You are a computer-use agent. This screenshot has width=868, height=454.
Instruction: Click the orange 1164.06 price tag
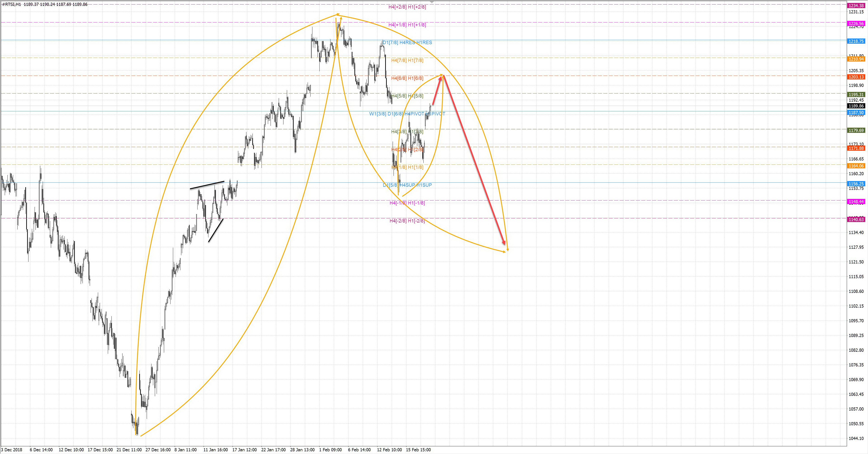point(856,166)
